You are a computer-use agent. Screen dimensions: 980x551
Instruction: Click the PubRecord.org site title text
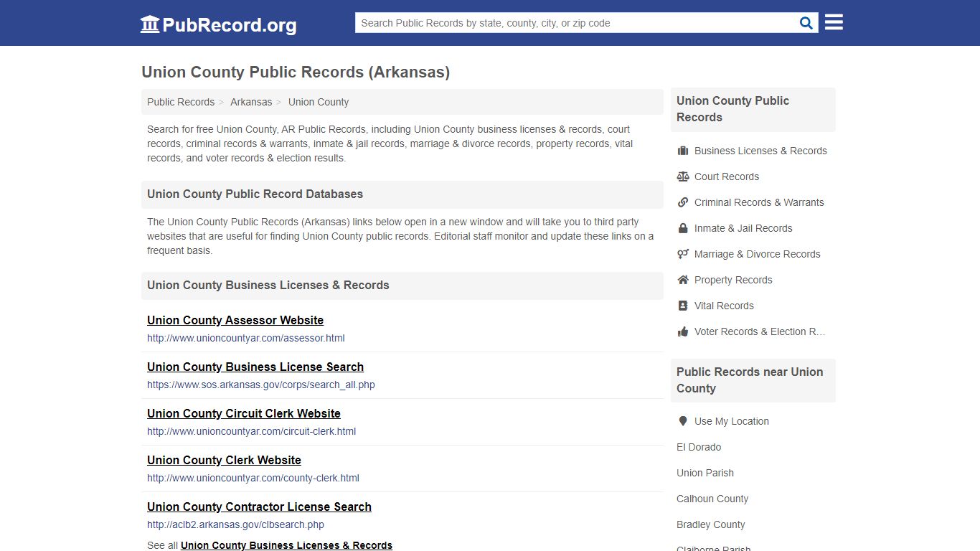tap(230, 25)
